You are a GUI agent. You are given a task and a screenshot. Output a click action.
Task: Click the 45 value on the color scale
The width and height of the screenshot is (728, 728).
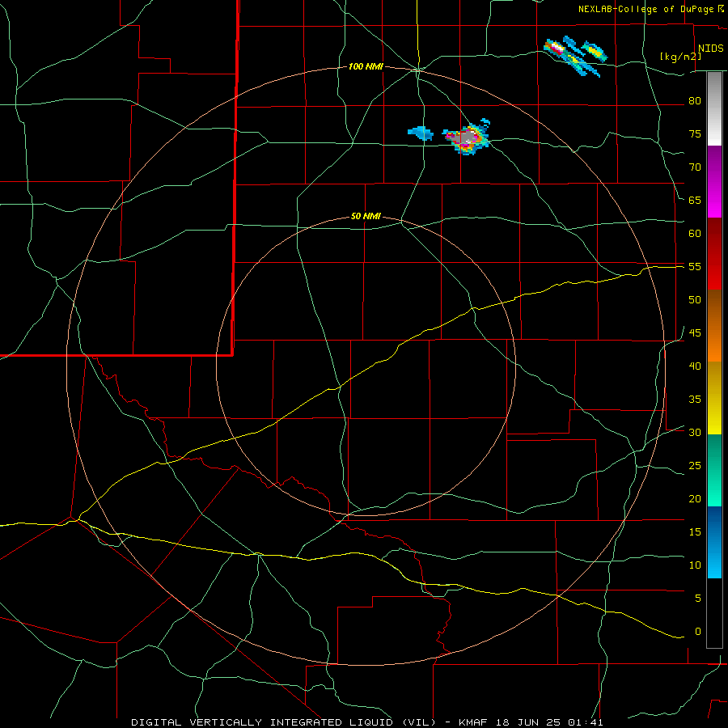pyautogui.click(x=695, y=333)
